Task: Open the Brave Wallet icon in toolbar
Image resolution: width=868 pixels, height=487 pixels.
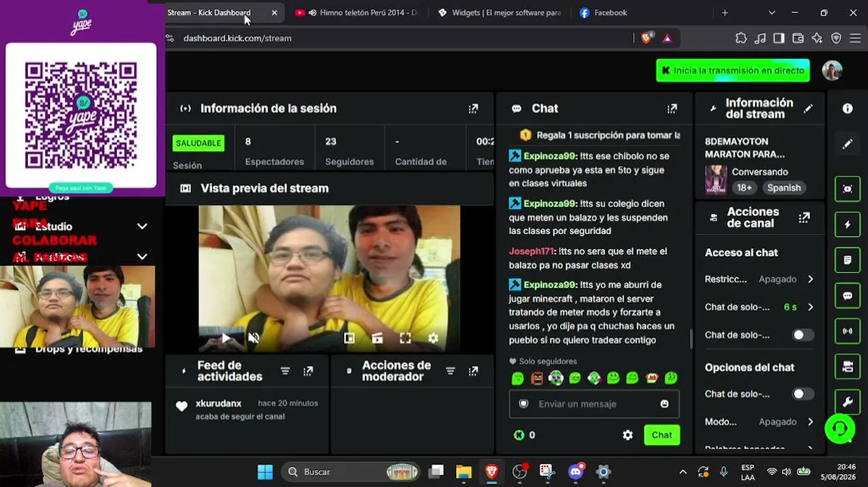Action: pos(798,38)
